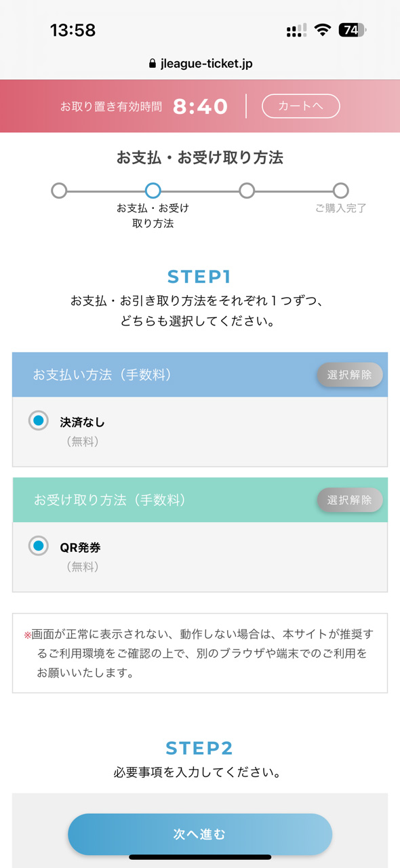Tap the lock icon beside jleague-ticket.jp
The width and height of the screenshot is (400, 868).
point(152,64)
